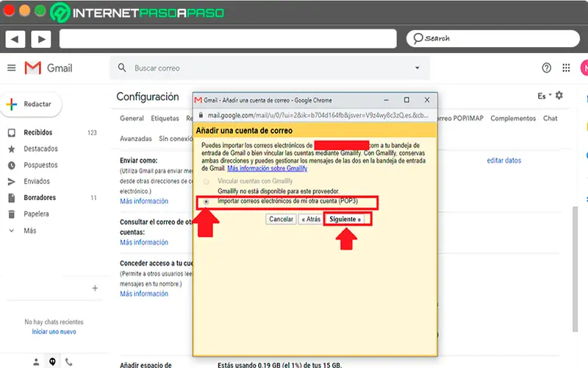Open the Gmail main menu hamburger icon
This screenshot has height=368, width=588.
tap(12, 68)
